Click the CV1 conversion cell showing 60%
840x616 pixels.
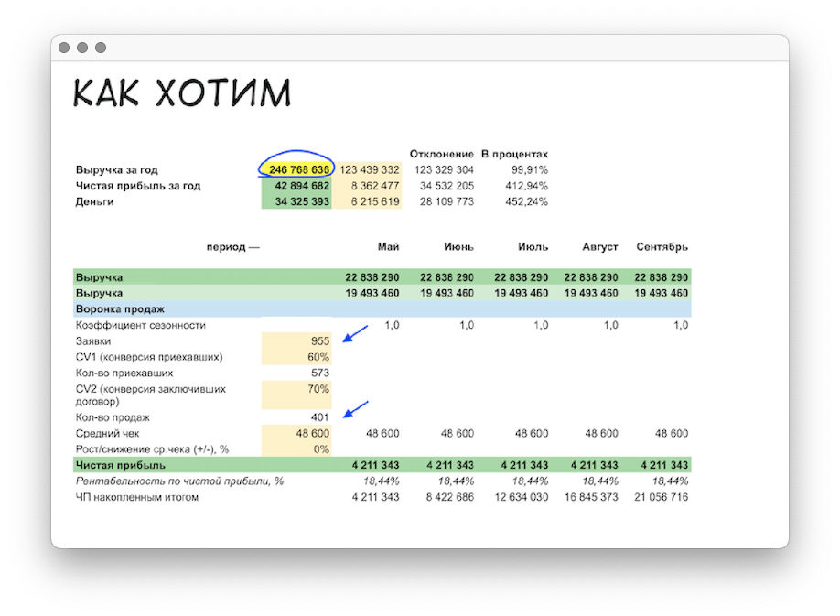[297, 356]
